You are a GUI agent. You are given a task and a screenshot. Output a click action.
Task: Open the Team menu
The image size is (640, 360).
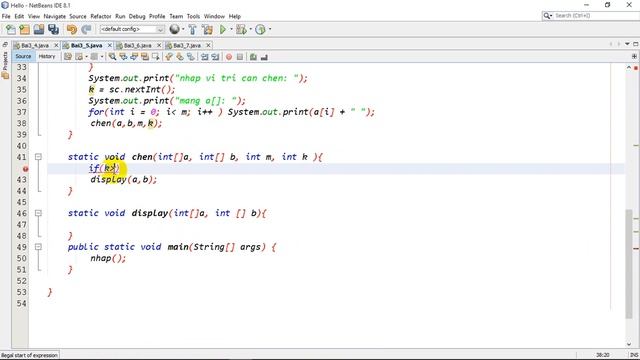(176, 16)
